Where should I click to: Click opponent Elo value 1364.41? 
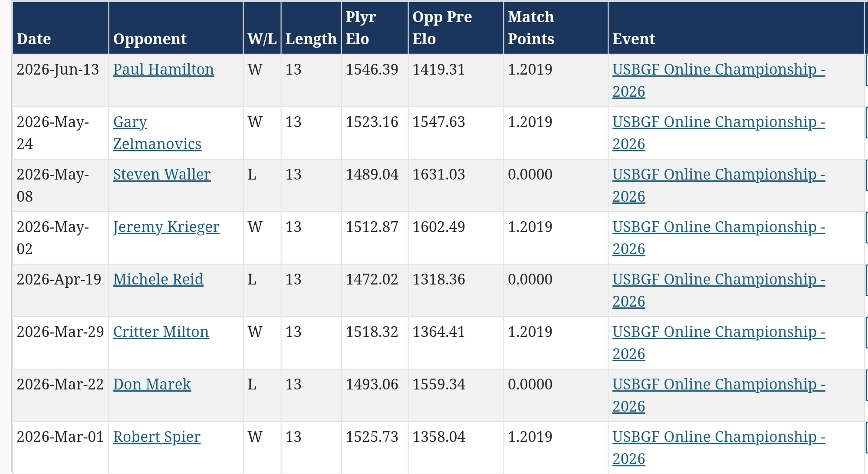tap(439, 332)
